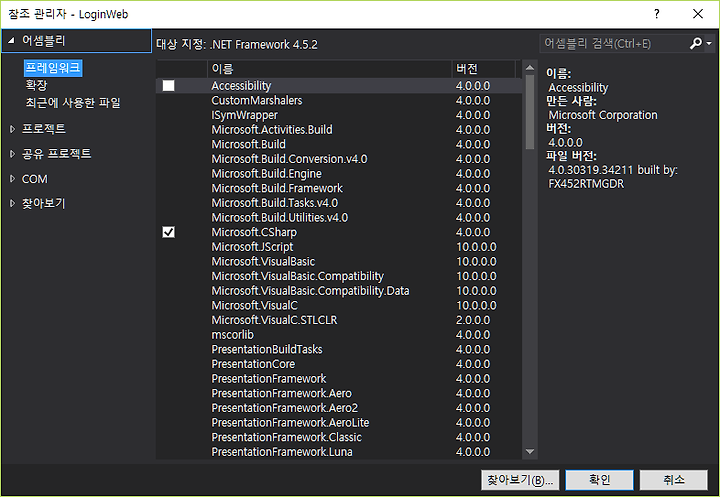720x497 pixels.
Task: Select the PresentationCore row
Action: click(339, 364)
